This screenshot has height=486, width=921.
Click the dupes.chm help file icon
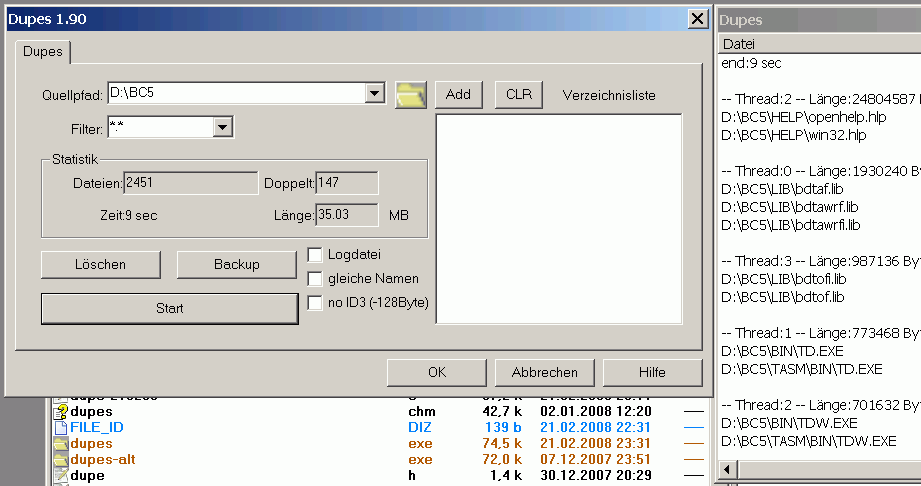pos(60,411)
